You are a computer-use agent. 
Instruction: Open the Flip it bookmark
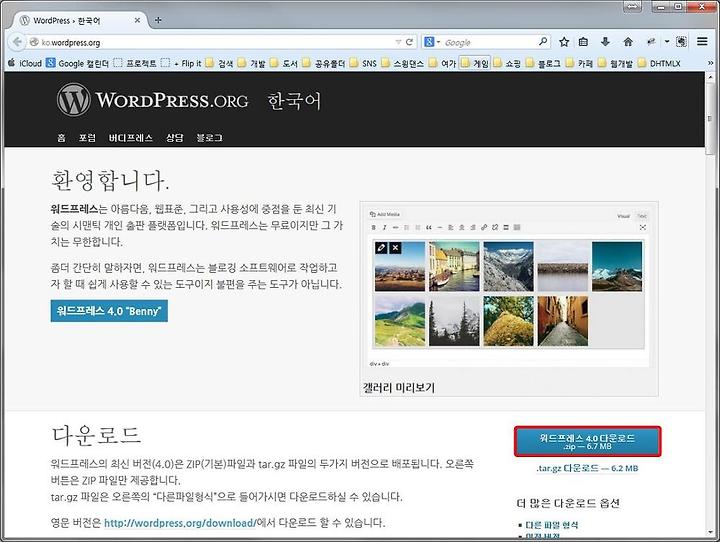coord(182,63)
